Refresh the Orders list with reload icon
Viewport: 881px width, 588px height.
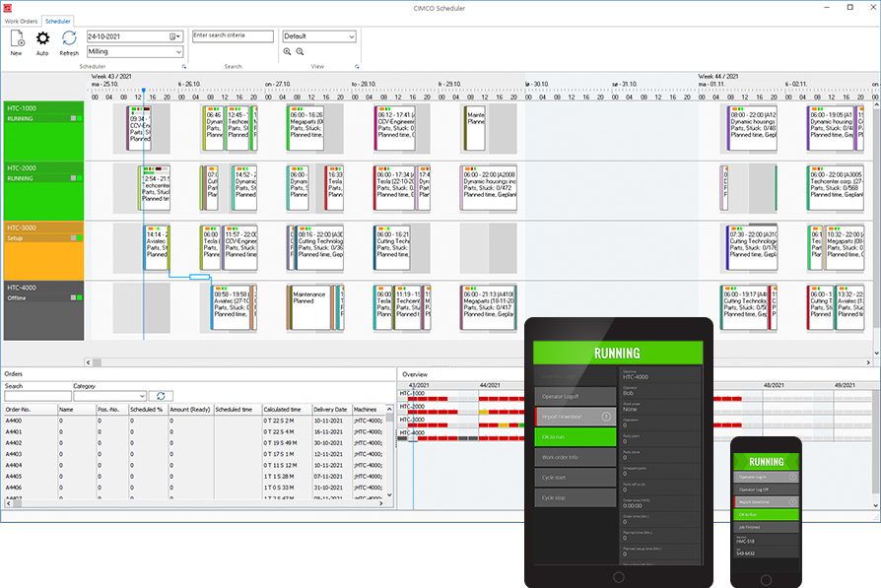(x=165, y=396)
